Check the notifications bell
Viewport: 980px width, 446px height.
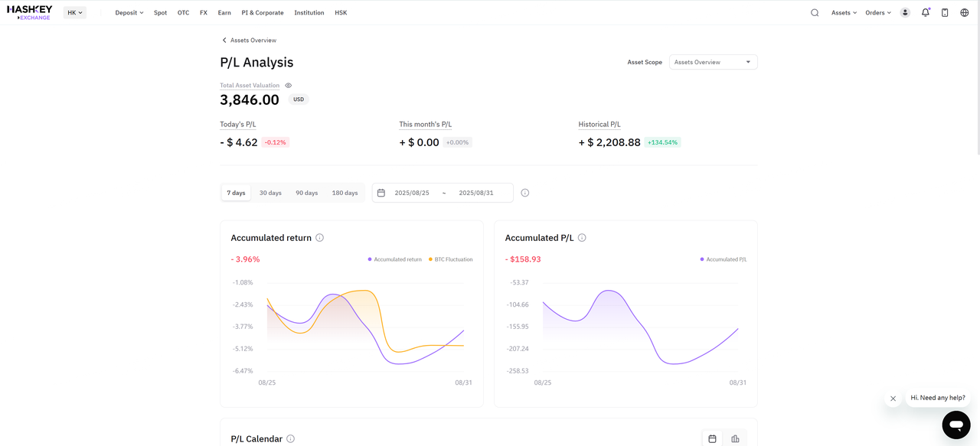926,12
